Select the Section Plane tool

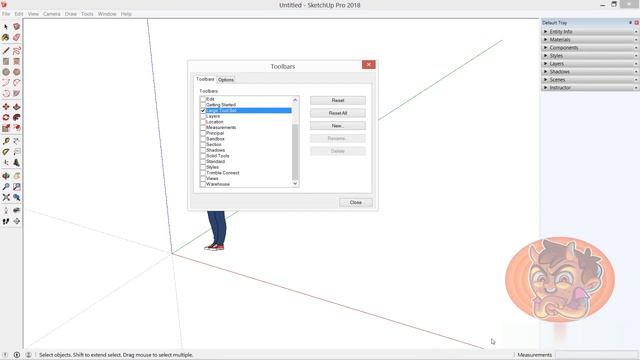[16, 221]
